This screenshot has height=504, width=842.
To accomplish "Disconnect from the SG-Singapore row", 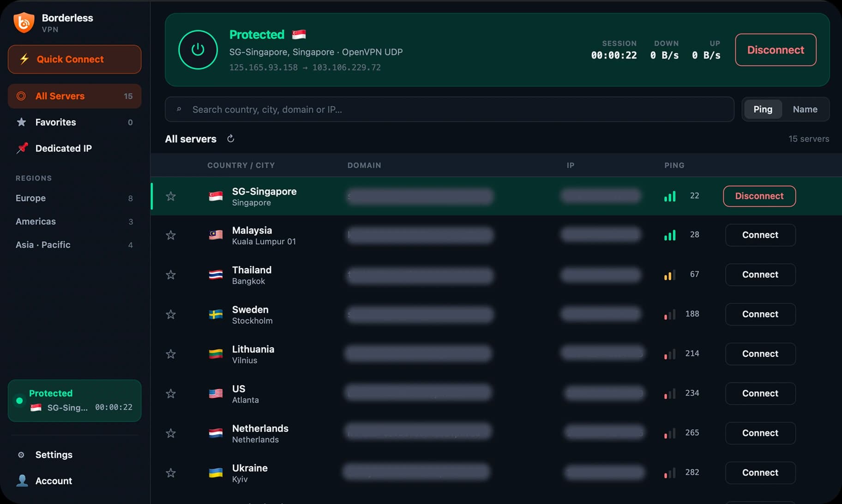I will point(759,196).
